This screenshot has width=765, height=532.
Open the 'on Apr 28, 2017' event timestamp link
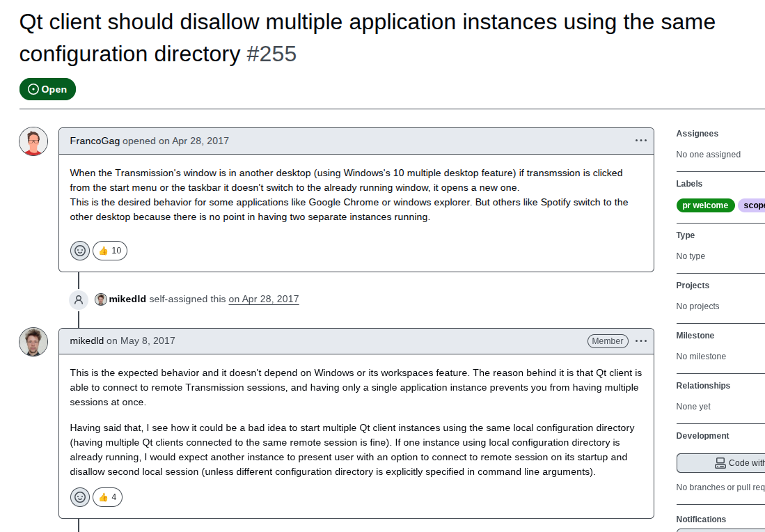pos(263,299)
